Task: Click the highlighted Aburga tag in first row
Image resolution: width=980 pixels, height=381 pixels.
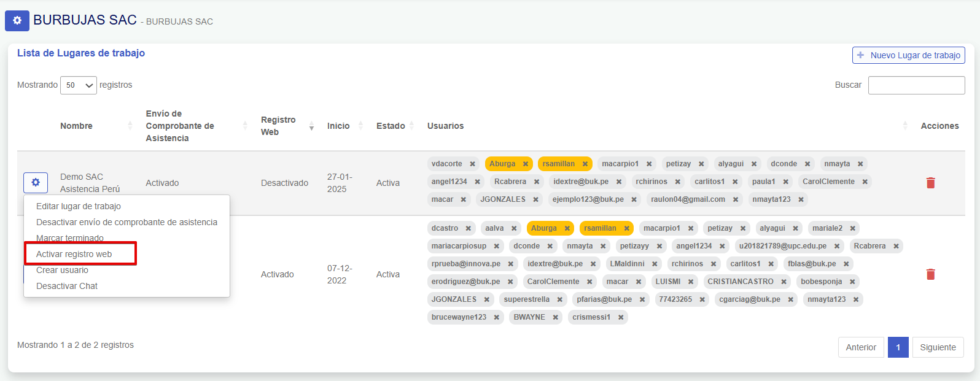Action: (502, 164)
